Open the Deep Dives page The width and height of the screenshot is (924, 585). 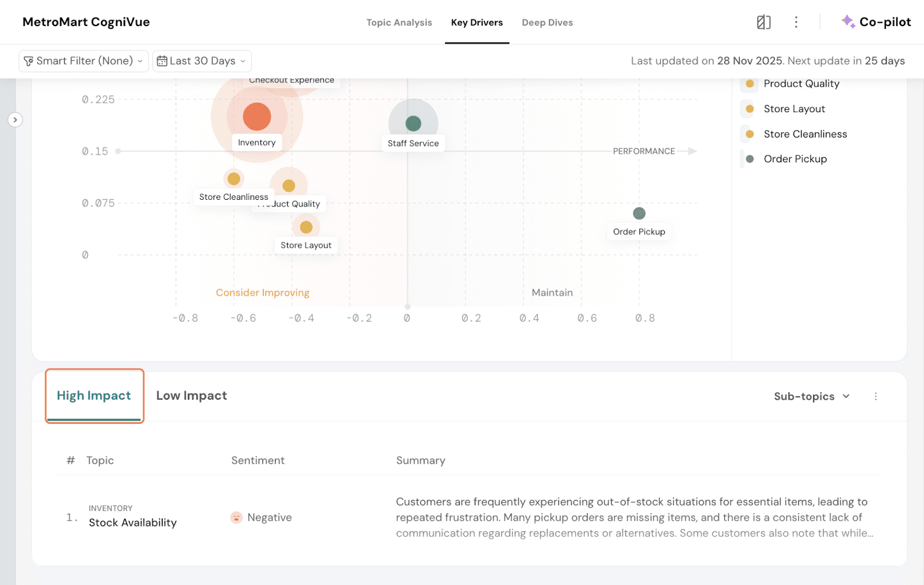coord(547,23)
